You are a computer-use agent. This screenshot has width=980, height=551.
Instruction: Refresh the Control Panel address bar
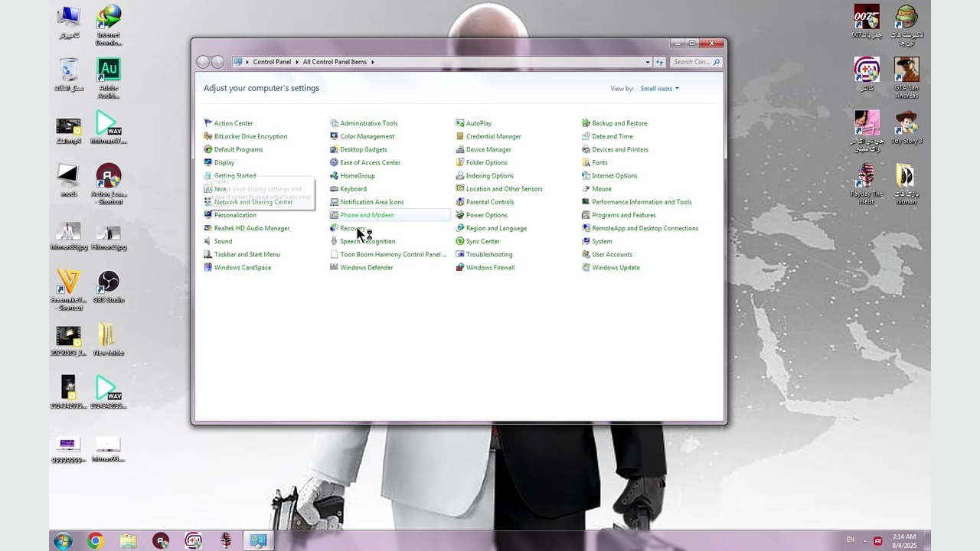(659, 62)
